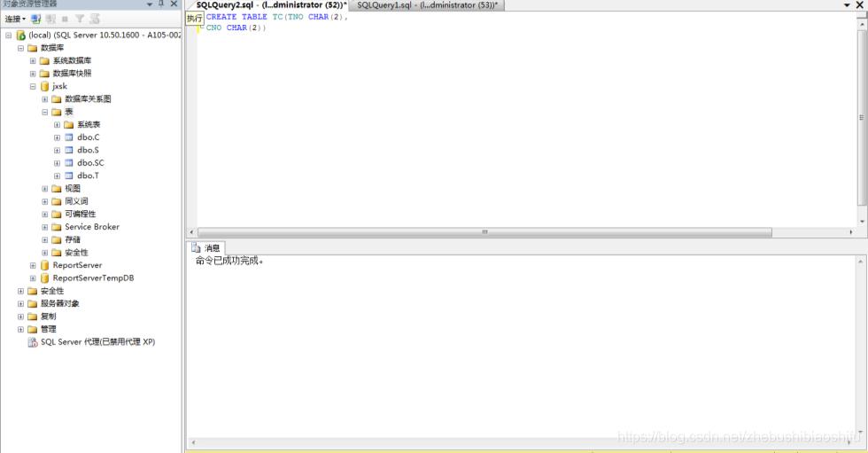868x453 pixels.
Task: Select the server-level 安全性 folder
Action: tap(52, 291)
